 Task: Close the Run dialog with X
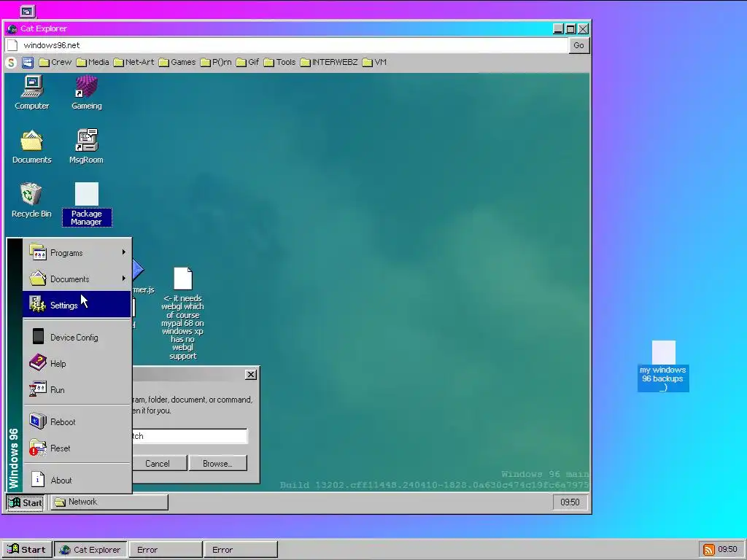[251, 374]
